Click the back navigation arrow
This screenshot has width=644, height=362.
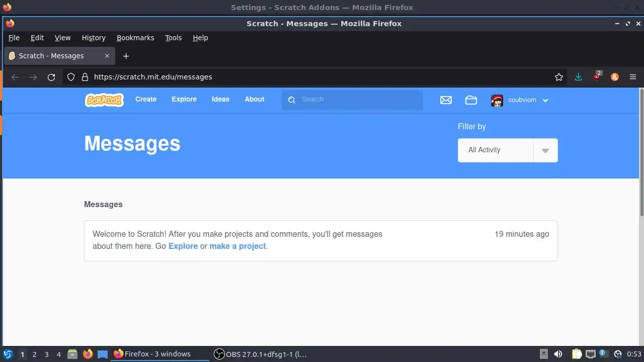coord(15,77)
